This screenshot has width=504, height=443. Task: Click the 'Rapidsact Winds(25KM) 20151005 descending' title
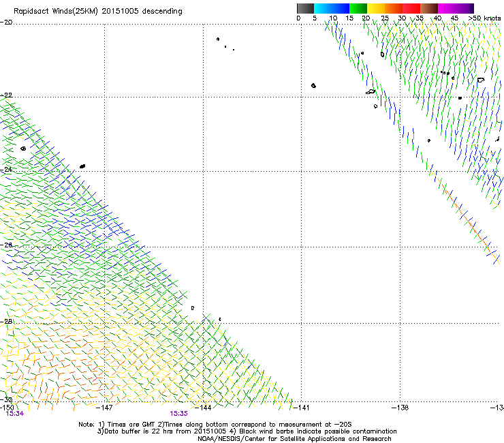tap(98, 12)
